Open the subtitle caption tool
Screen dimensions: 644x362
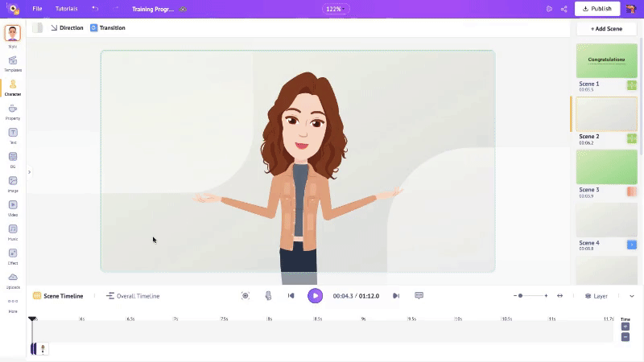click(x=419, y=295)
